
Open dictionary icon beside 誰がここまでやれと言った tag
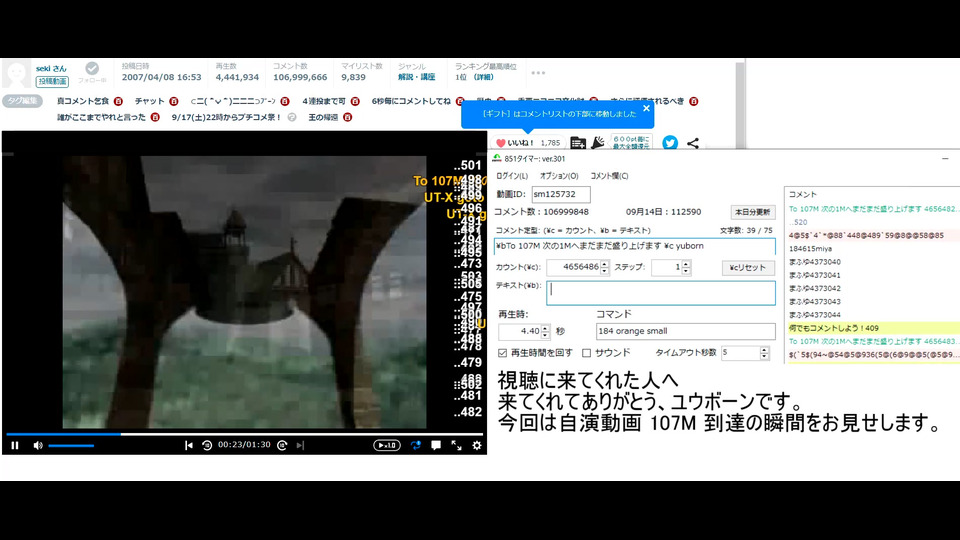[x=155, y=117]
